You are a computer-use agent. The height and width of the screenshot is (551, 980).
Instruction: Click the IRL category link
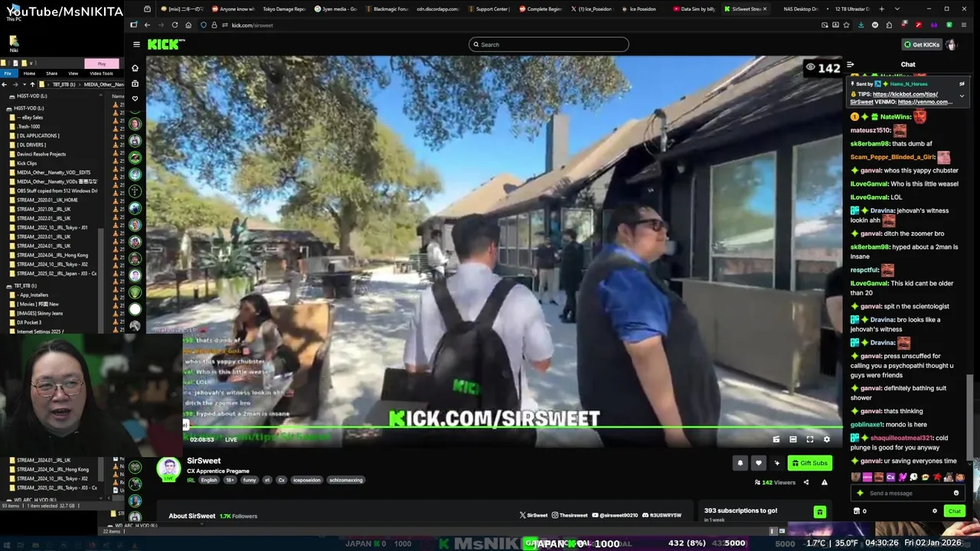pyautogui.click(x=191, y=480)
